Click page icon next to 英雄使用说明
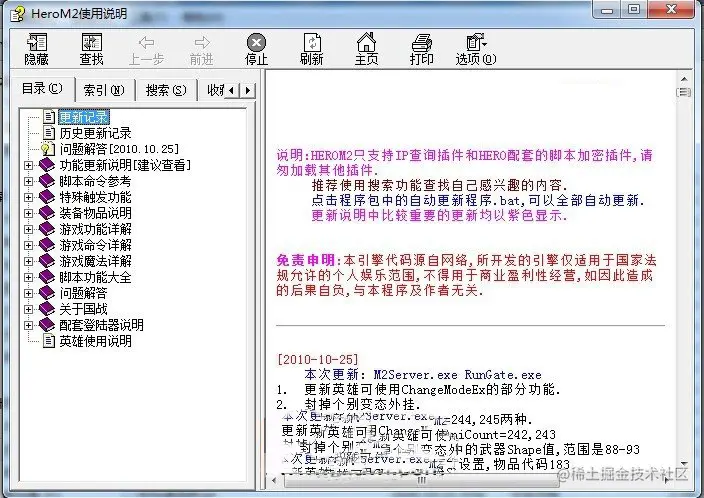The image size is (704, 498). tap(49, 341)
